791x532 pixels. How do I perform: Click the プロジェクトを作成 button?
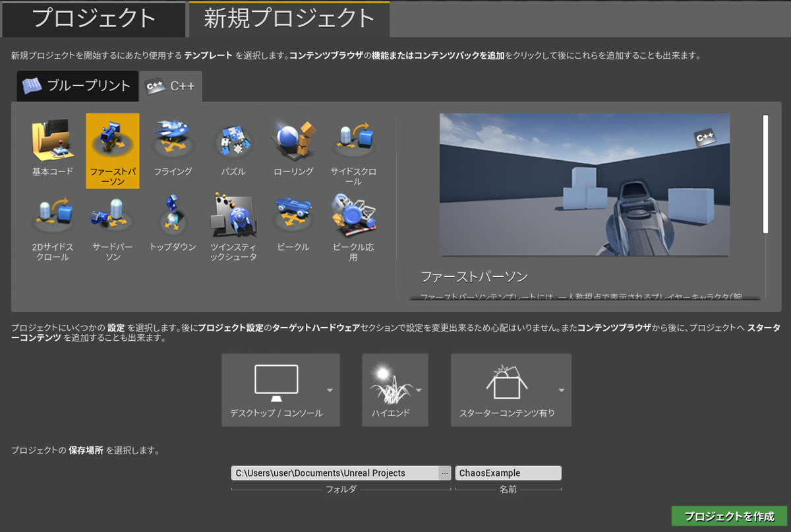click(x=729, y=516)
